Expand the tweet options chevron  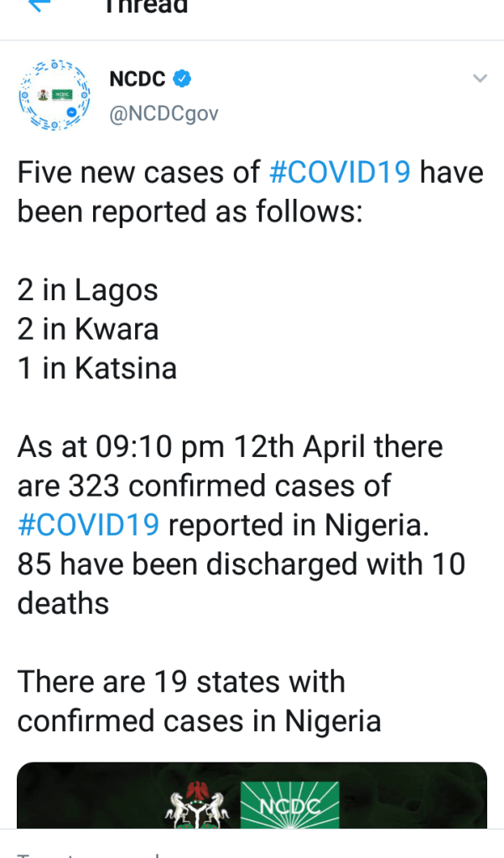coord(480,79)
